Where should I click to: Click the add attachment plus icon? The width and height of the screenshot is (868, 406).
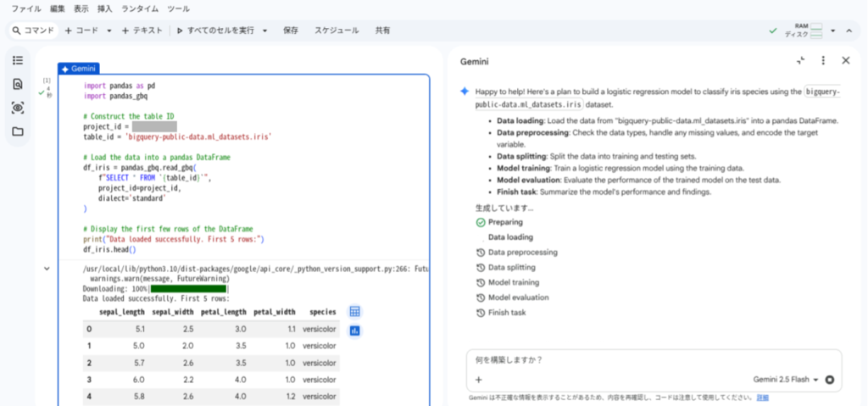point(479,380)
